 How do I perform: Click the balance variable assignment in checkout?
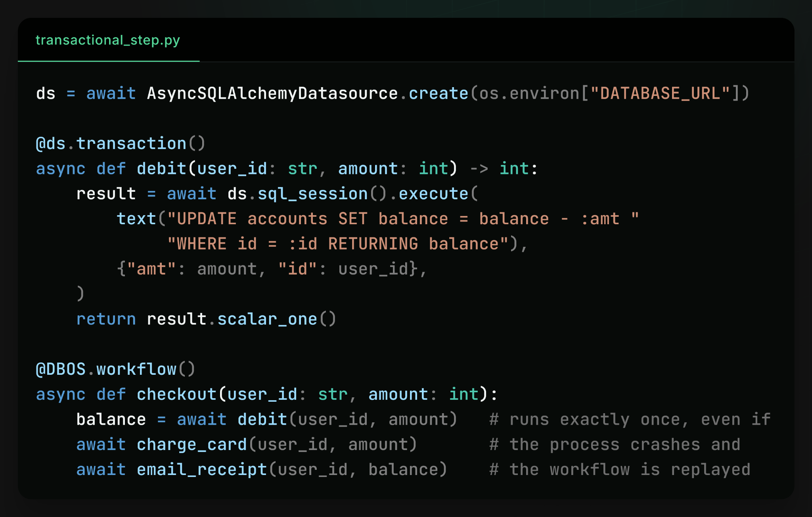[x=111, y=420]
